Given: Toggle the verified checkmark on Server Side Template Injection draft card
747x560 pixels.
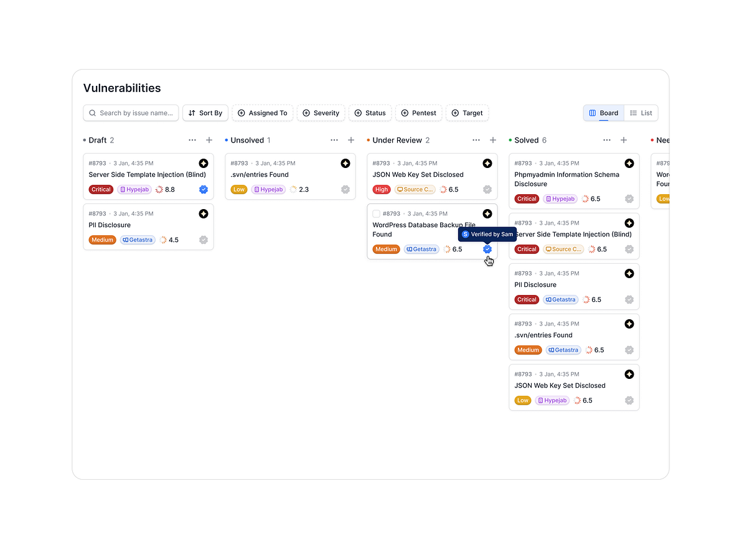Looking at the screenshot, I should click(204, 189).
